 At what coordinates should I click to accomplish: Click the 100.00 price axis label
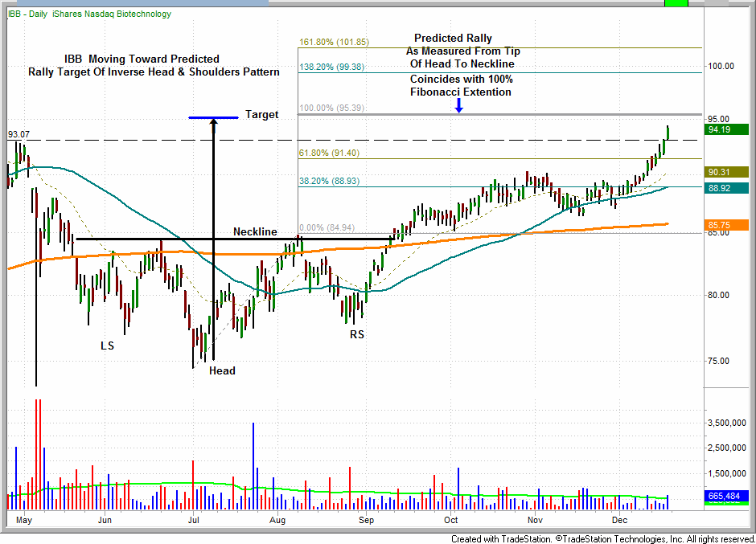tap(721, 66)
